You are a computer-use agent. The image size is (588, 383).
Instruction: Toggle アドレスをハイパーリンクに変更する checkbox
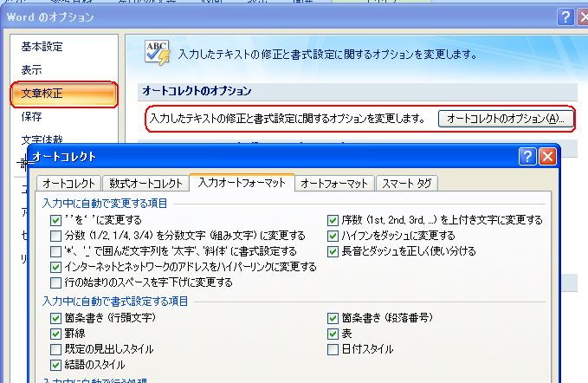pos(55,267)
